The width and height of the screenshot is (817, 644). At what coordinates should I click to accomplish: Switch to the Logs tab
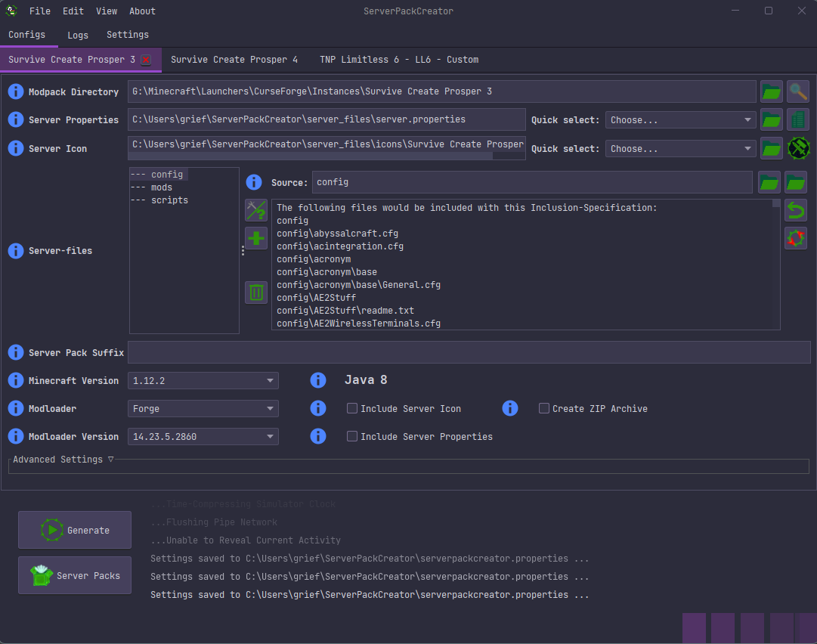click(78, 35)
